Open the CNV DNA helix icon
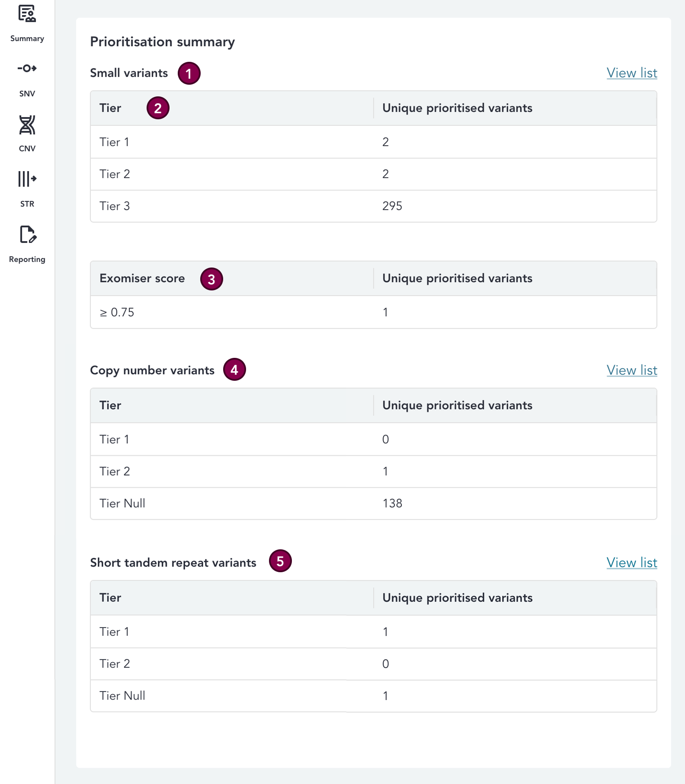 (27, 125)
